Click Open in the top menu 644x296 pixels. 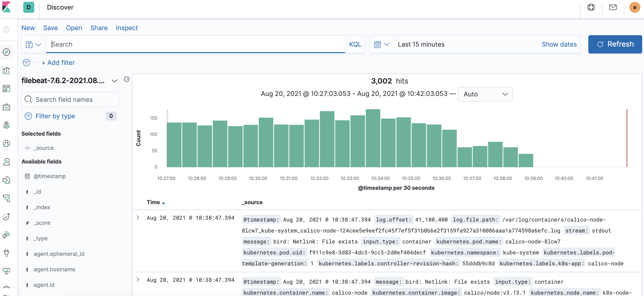point(74,28)
